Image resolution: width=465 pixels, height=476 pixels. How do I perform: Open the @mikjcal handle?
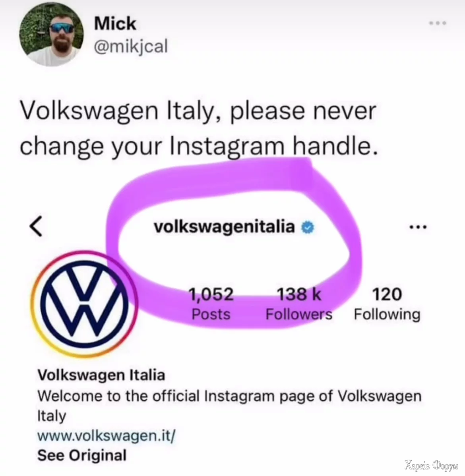(x=131, y=47)
